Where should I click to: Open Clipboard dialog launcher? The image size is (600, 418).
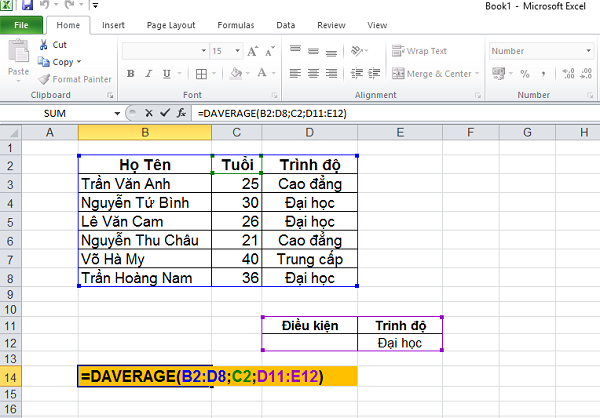point(110,95)
